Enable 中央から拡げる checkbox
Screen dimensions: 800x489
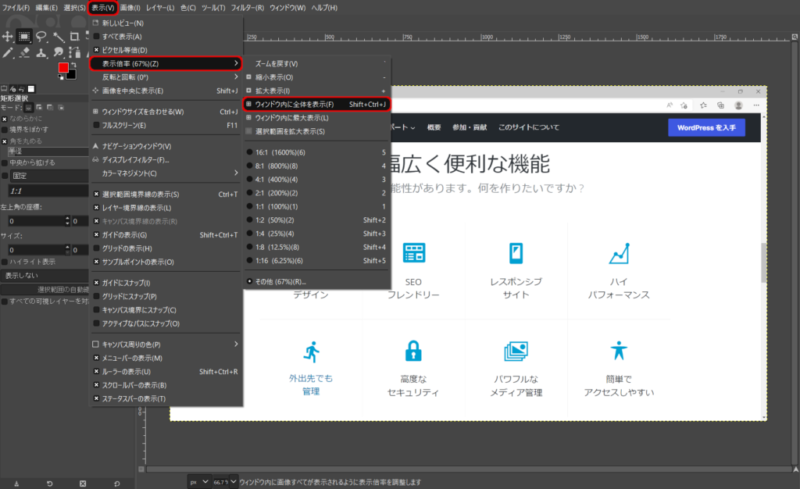(5, 163)
